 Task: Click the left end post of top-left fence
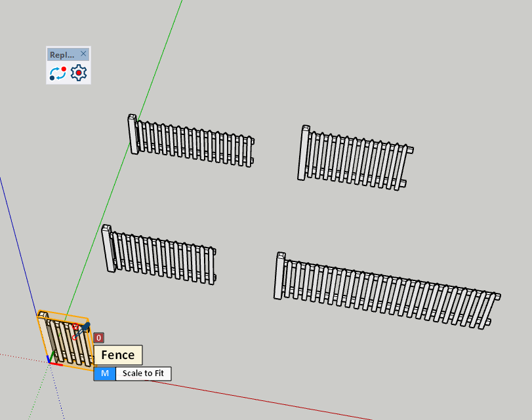[133, 134]
